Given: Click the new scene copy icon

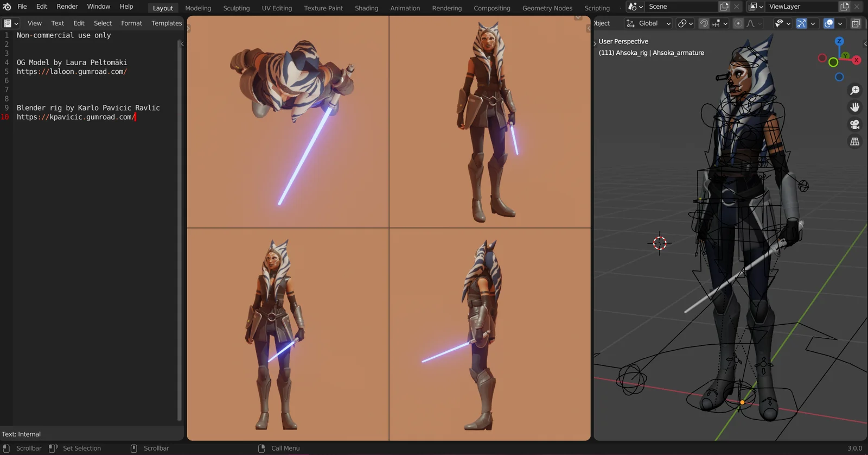Looking at the screenshot, I should tap(724, 7).
